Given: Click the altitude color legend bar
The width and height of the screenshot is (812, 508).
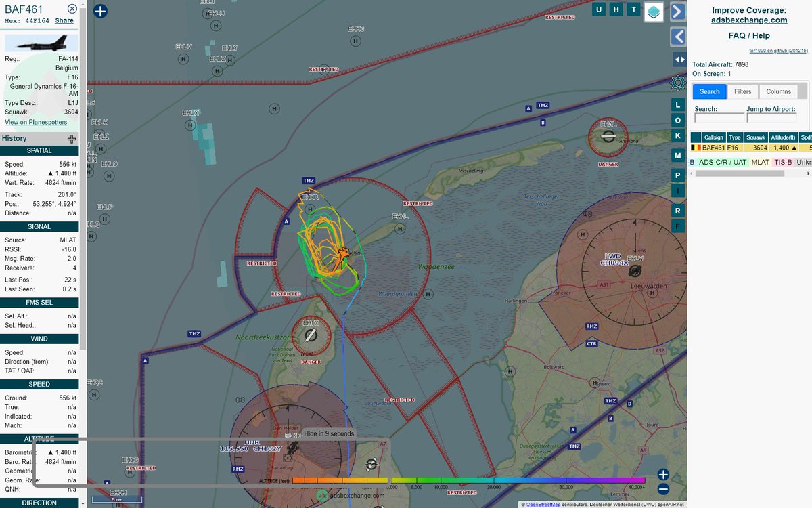Looking at the screenshot, I should 469,480.
